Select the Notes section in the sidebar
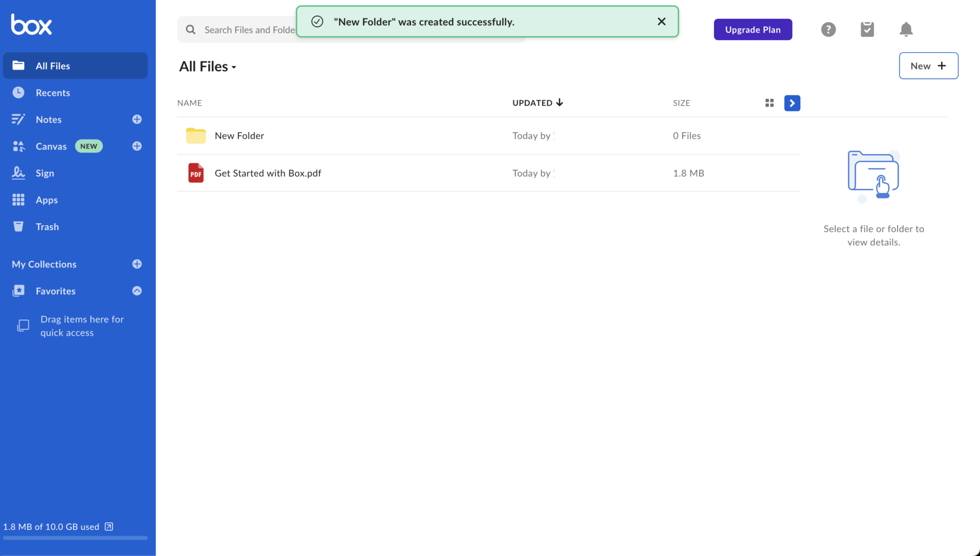Viewport: 980px width, 556px height. click(x=48, y=119)
